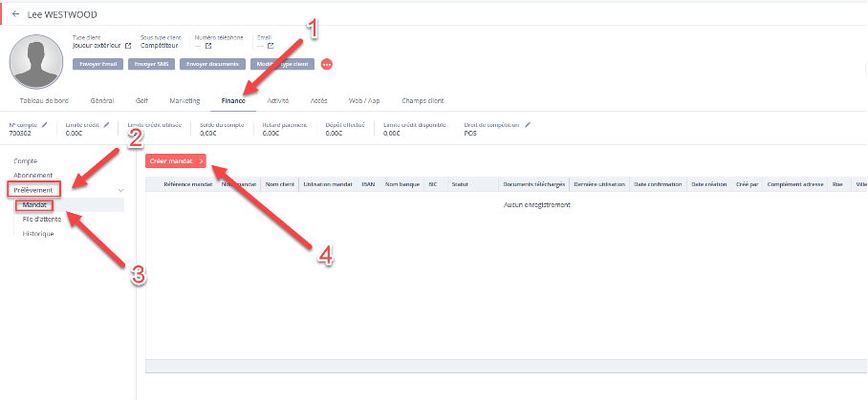The height and width of the screenshot is (401, 868).
Task: Click the Date confirmation column header
Action: click(659, 183)
